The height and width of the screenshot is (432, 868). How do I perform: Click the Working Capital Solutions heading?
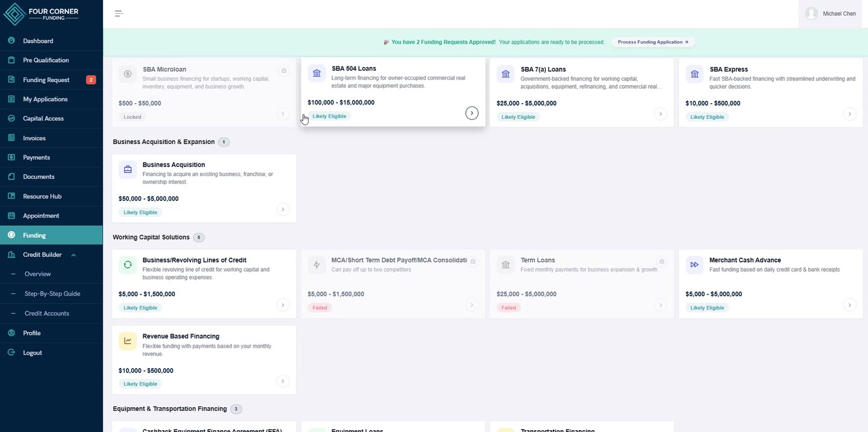pos(151,237)
